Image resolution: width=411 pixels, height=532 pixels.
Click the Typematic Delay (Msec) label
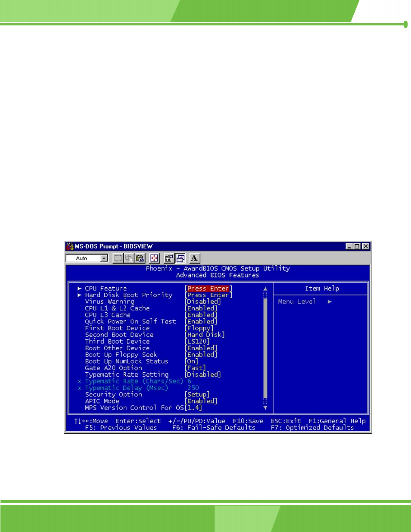coord(127,388)
